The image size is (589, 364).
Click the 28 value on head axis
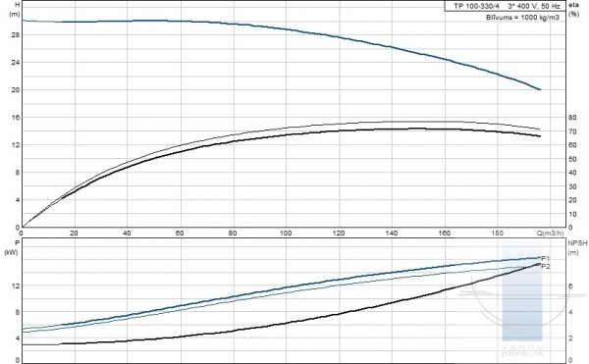point(15,35)
